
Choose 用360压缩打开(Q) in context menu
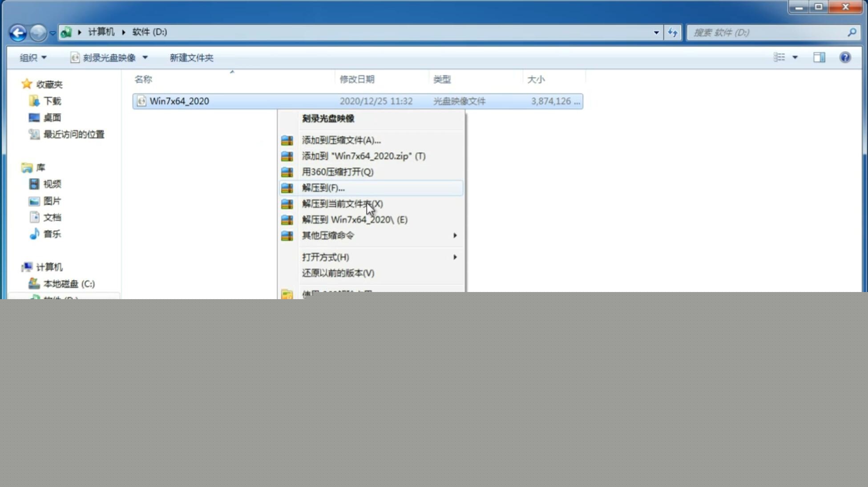338,172
